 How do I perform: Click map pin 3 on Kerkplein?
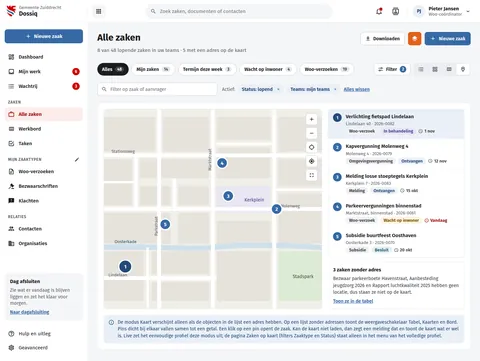point(228,196)
